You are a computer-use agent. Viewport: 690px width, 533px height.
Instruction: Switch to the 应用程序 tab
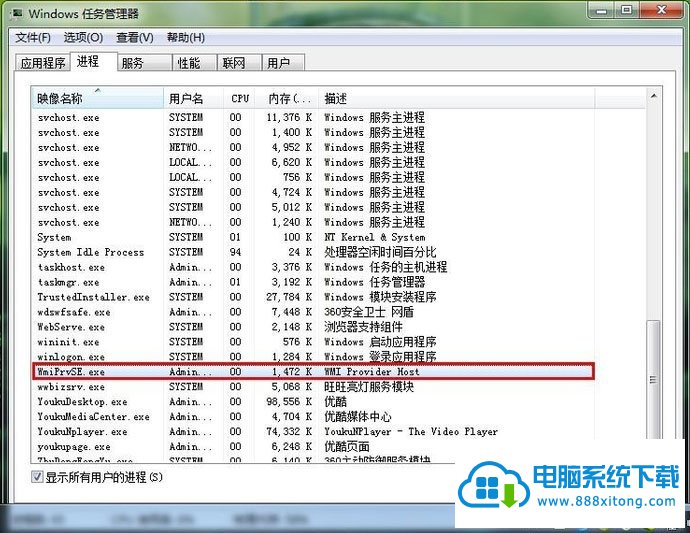click(x=43, y=63)
